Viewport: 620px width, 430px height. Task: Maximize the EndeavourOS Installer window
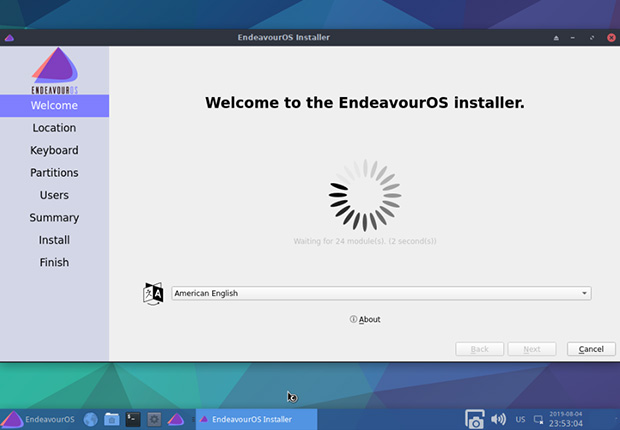(592, 38)
